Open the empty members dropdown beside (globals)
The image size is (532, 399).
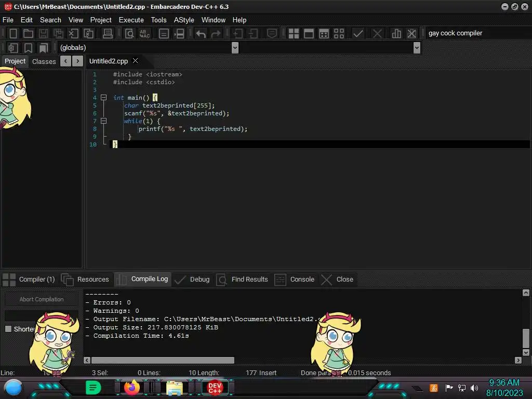coord(417,48)
